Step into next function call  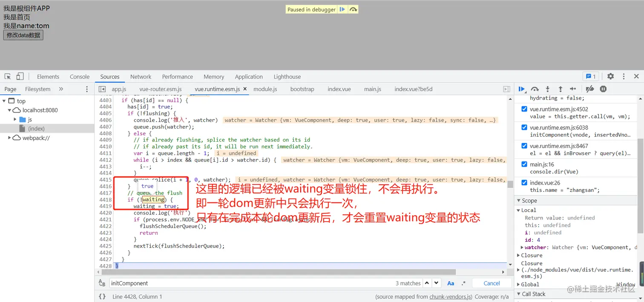point(548,89)
